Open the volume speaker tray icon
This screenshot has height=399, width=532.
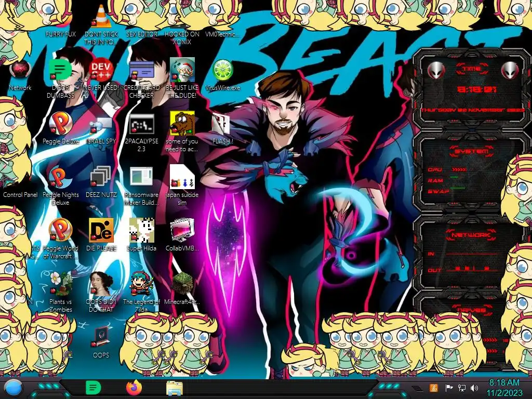(474, 388)
